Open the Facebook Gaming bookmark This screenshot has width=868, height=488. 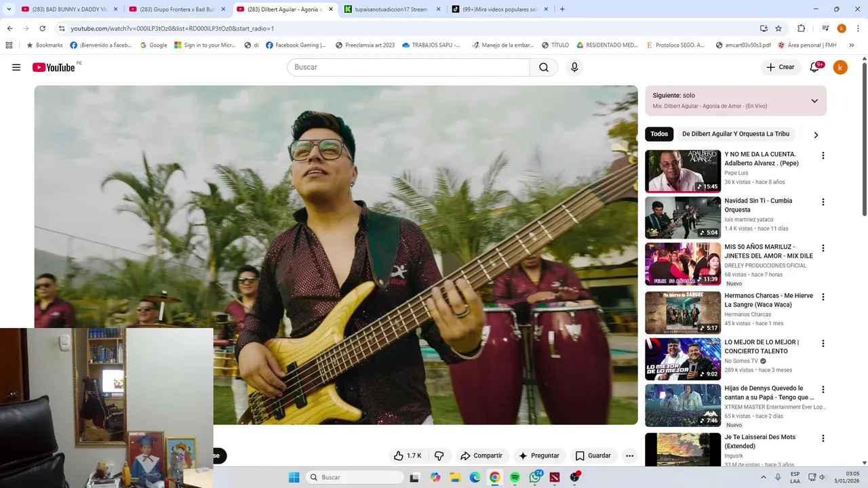tap(296, 45)
